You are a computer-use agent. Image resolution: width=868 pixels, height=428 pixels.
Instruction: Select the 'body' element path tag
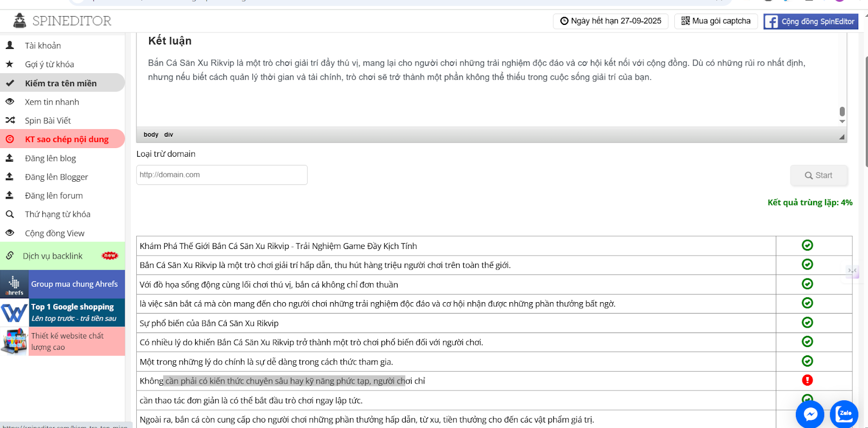(151, 135)
